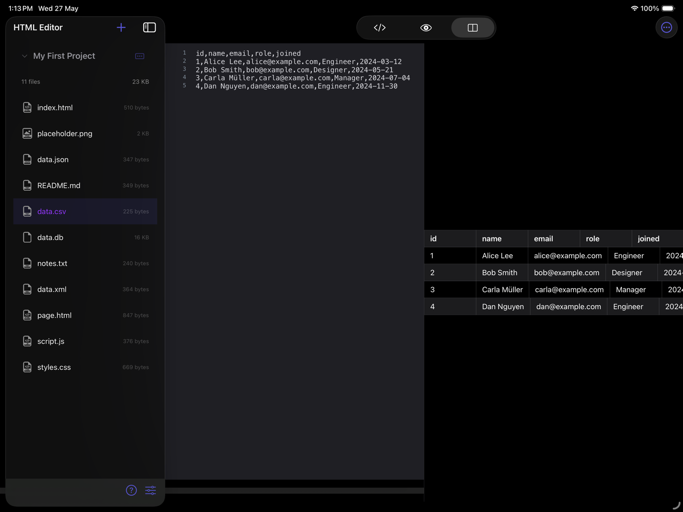This screenshot has height=512, width=683.
Task: Click Dan Nguyen cell in preview table
Action: (503, 307)
